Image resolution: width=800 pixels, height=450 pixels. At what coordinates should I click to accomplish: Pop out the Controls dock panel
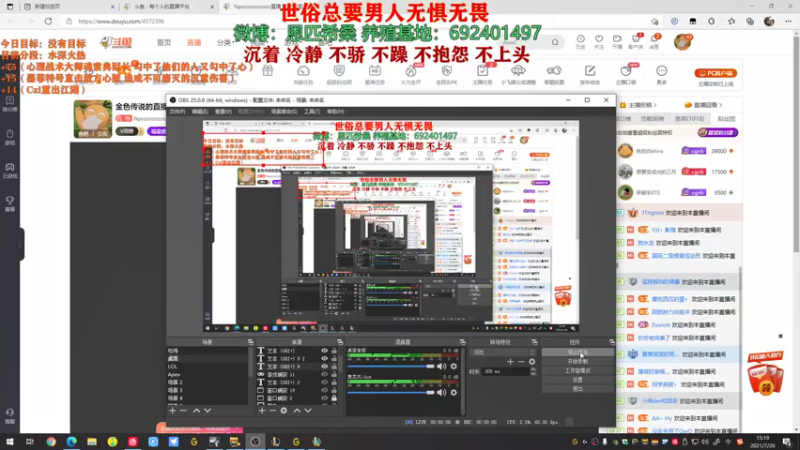pyautogui.click(x=612, y=342)
